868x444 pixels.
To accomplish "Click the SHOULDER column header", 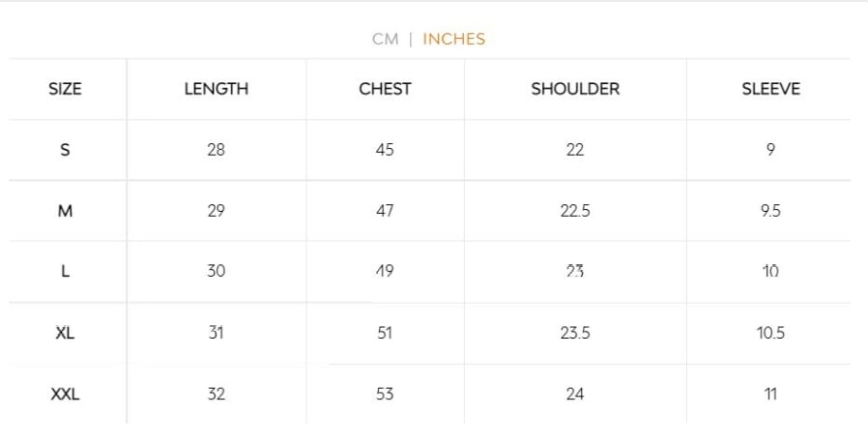I will 575,89.
